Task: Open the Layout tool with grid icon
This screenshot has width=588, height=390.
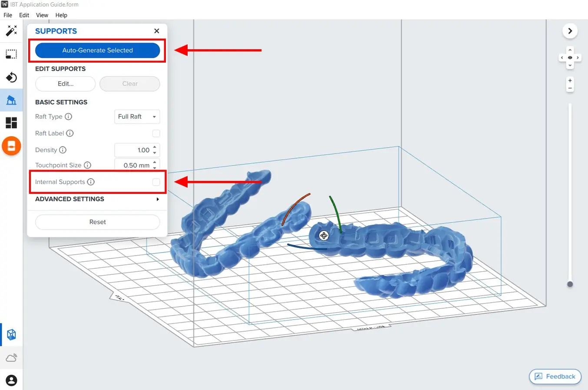Action: click(11, 123)
